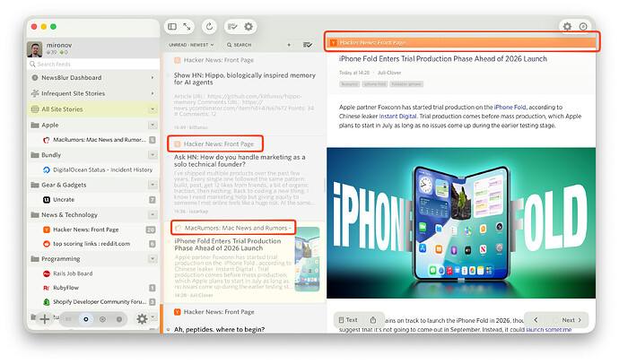Click the DigitalOcean Status favicon
The image size is (619, 364).
[x=46, y=169]
